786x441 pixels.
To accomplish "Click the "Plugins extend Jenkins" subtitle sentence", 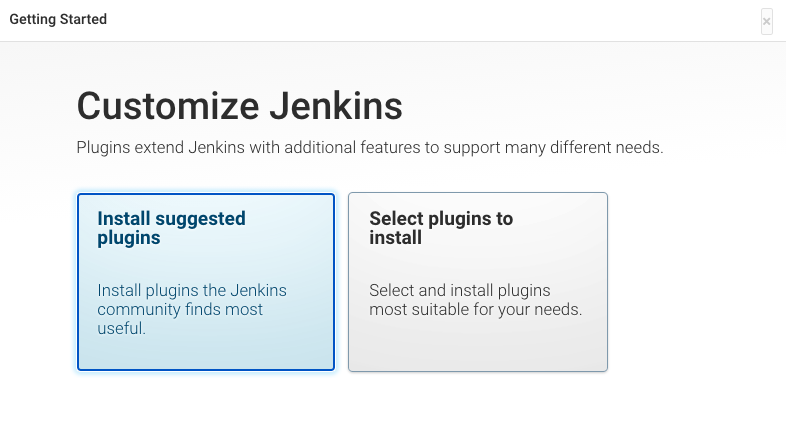I will click(370, 148).
